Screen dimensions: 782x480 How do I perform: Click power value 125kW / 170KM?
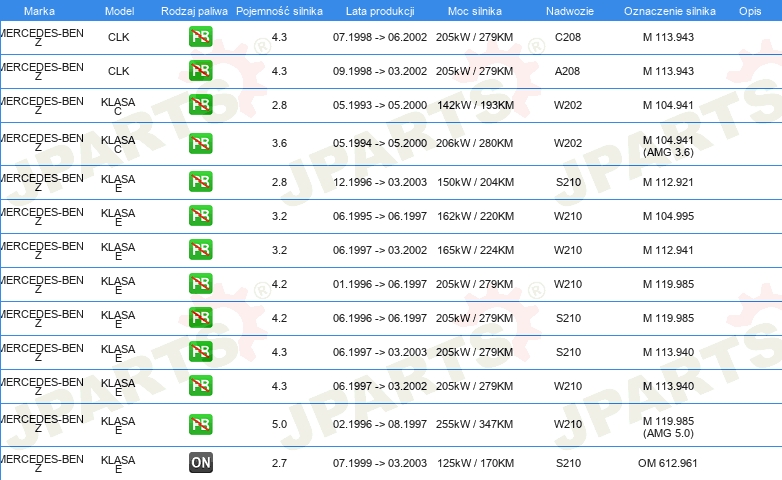point(475,463)
